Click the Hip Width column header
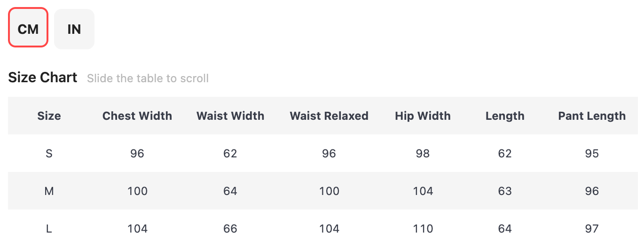 coord(423,116)
